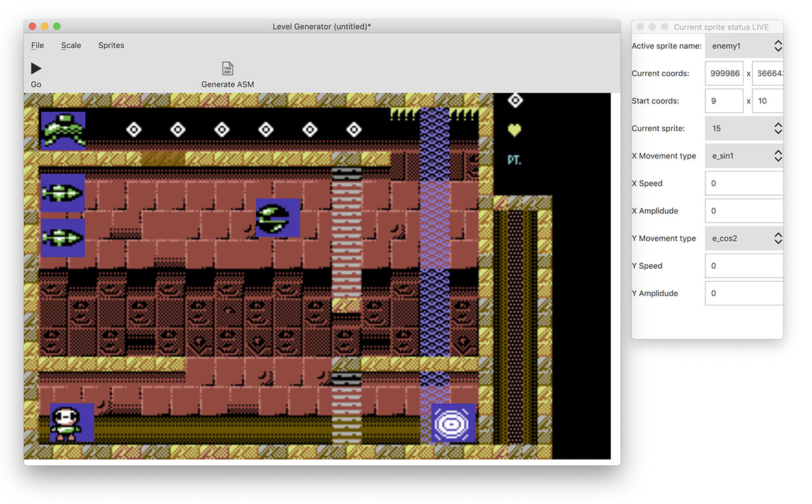The width and height of the screenshot is (812, 504).
Task: Open the Scale menu
Action: [x=71, y=45]
